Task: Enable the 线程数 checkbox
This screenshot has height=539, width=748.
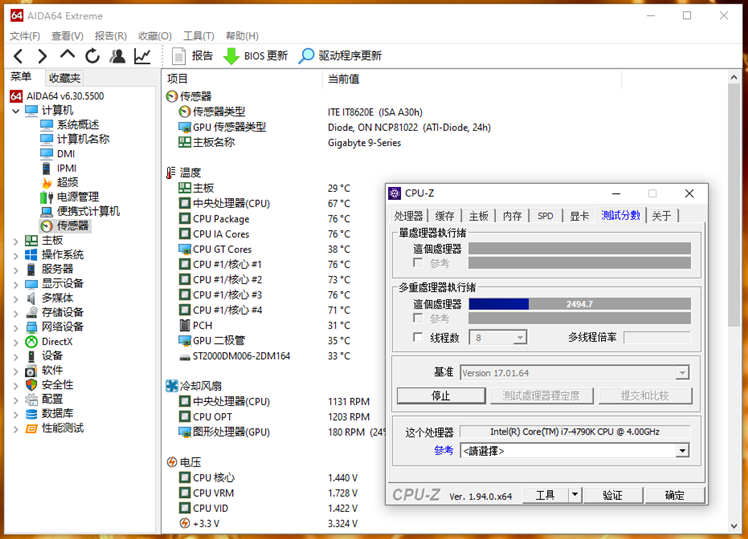Action: [x=418, y=337]
